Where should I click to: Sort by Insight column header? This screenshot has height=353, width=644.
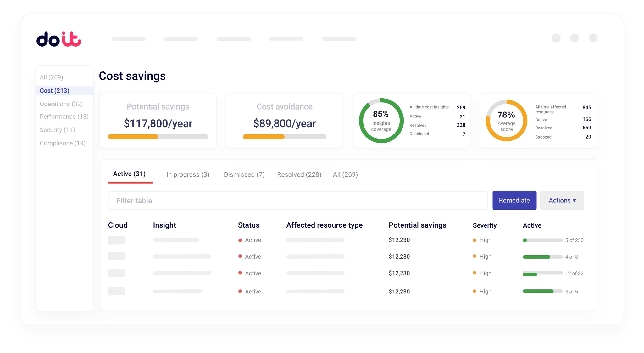click(164, 225)
